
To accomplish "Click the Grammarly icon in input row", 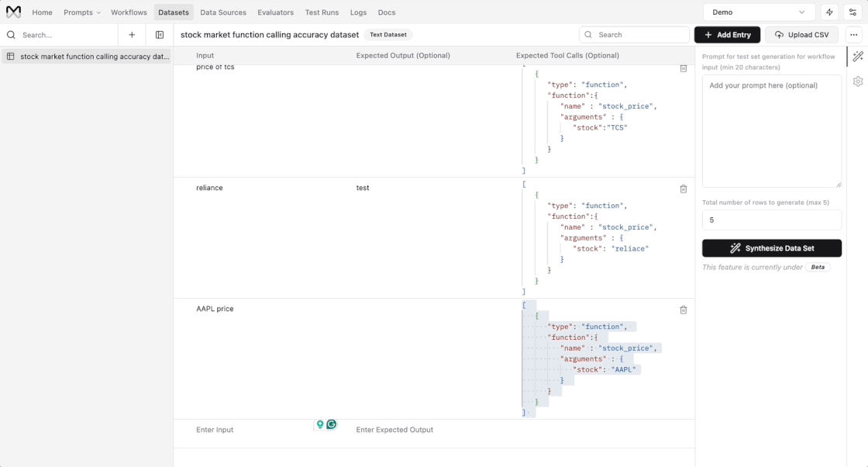I will [332, 424].
